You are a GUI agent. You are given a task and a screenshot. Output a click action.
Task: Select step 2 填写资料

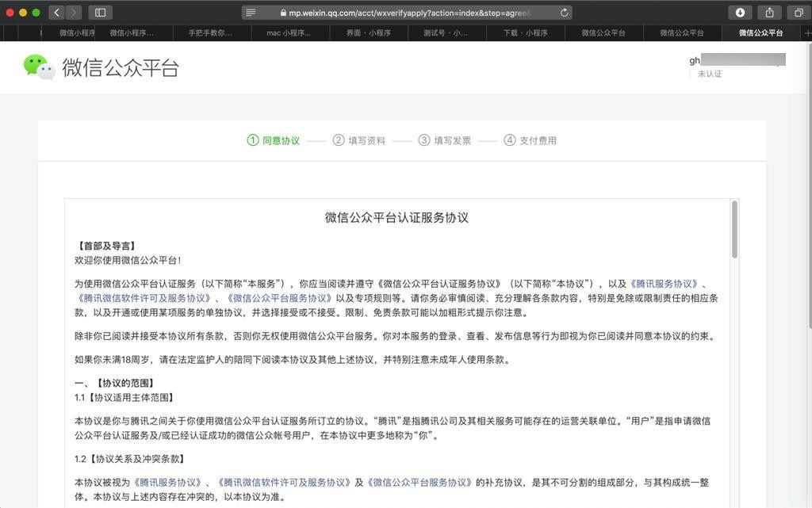click(x=359, y=140)
